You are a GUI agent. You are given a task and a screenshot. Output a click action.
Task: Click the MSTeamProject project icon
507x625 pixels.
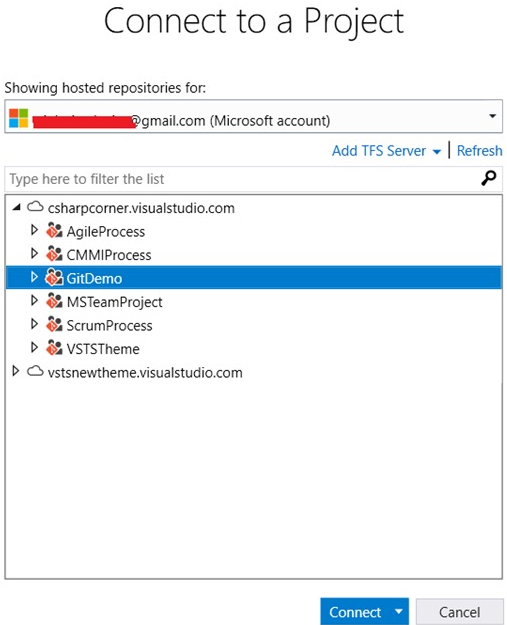click(54, 301)
